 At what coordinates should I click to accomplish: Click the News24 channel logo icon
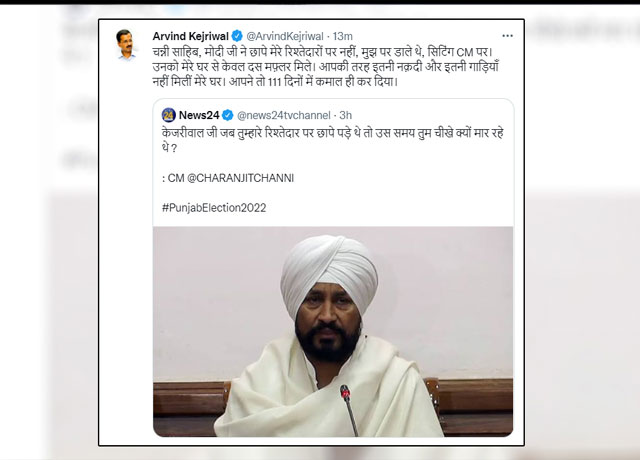click(169, 116)
